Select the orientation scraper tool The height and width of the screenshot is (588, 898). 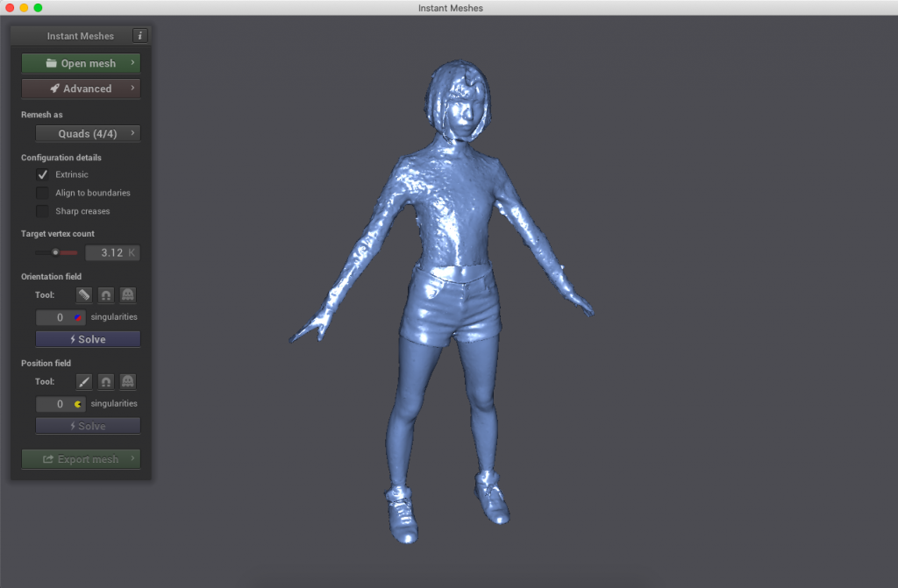(x=127, y=294)
